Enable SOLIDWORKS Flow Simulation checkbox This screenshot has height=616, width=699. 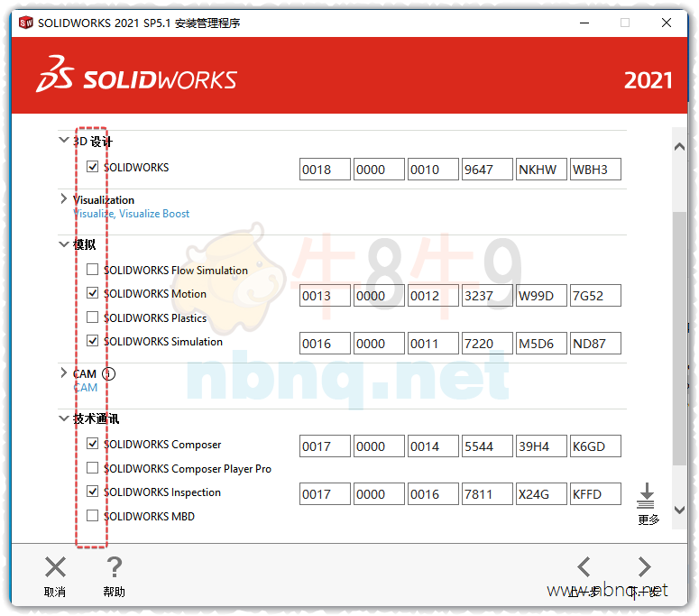(92, 270)
